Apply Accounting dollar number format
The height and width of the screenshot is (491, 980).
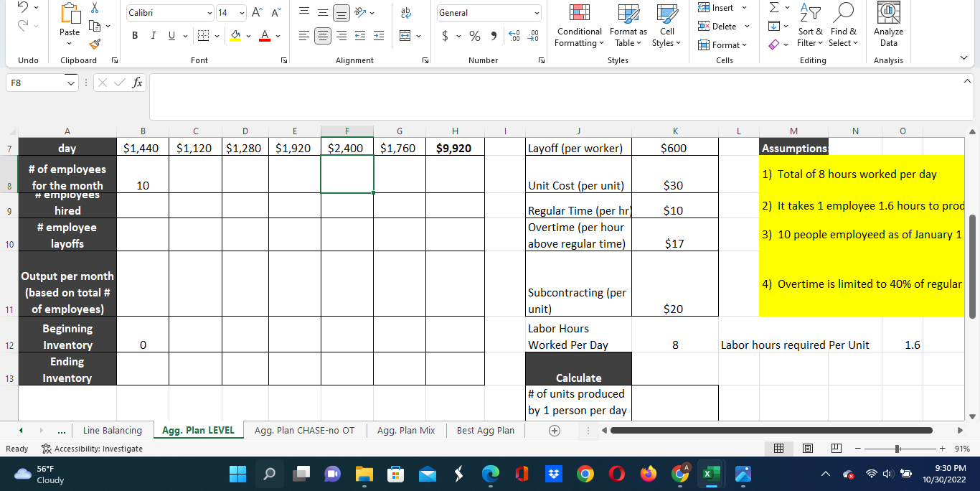click(x=446, y=36)
